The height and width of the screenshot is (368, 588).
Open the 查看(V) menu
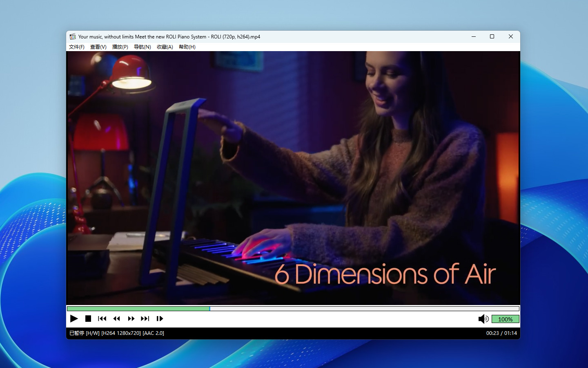[x=98, y=47]
